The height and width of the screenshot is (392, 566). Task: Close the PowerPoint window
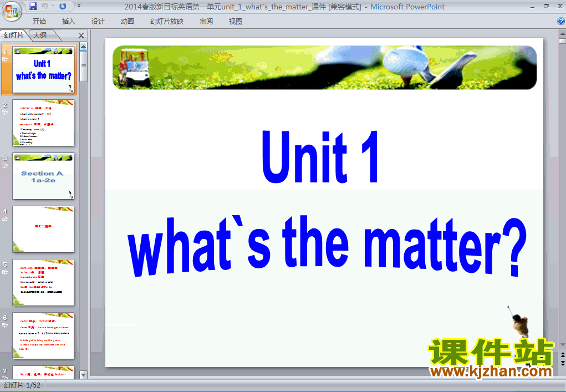[560, 6]
